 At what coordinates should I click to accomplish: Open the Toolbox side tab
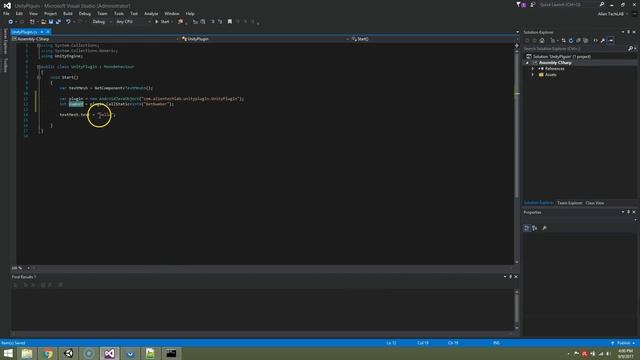[5, 65]
